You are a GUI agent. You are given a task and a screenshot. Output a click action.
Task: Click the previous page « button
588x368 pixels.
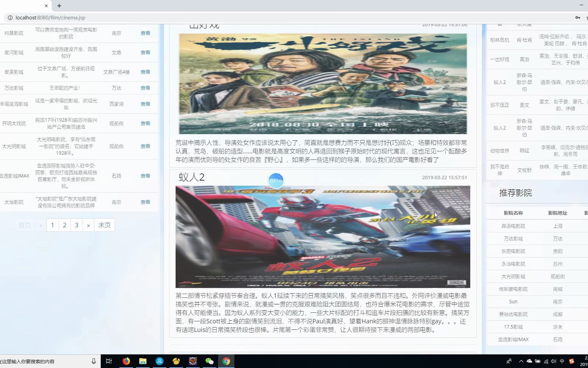coord(40,225)
